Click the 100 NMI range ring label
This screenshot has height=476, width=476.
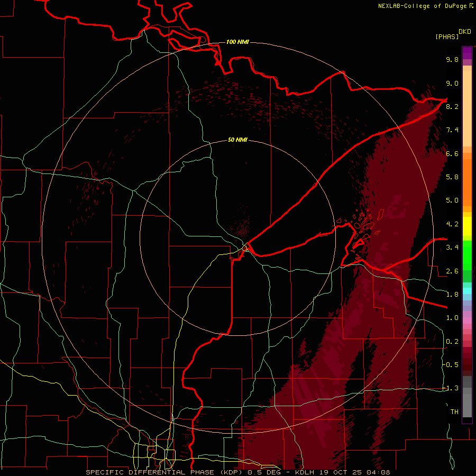(237, 42)
